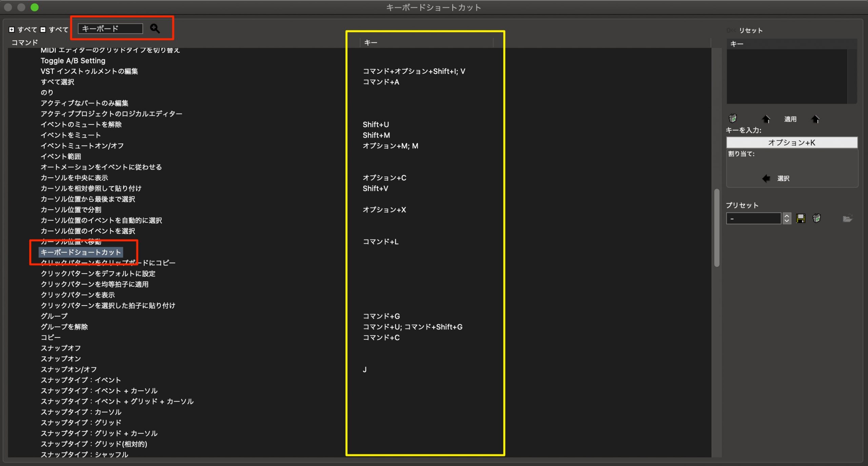Click the magnifier search icon
868x466 pixels.
tap(155, 28)
